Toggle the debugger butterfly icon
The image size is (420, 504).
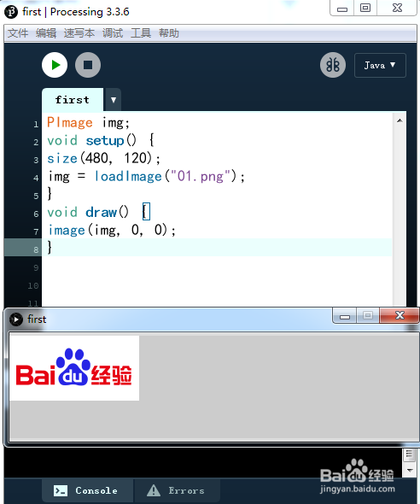(x=333, y=65)
